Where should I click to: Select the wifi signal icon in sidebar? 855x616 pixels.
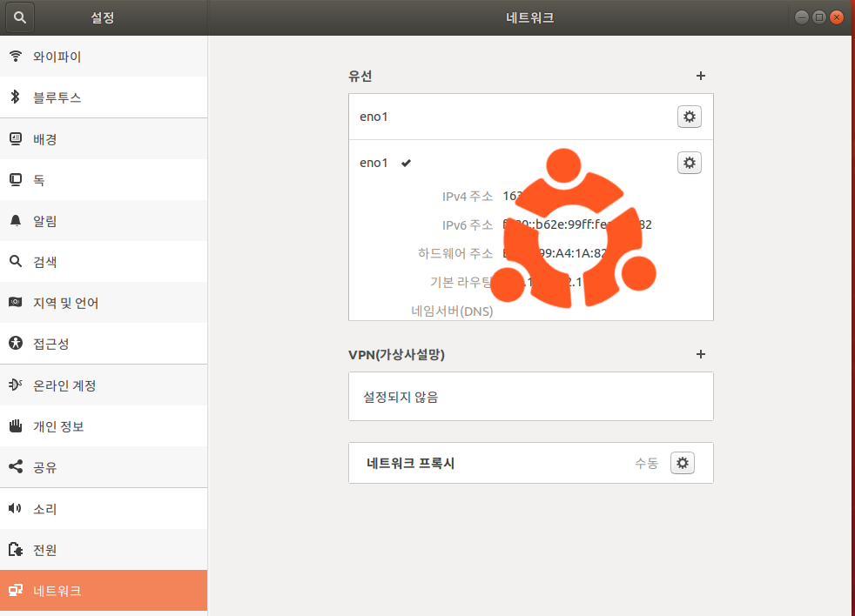point(16,57)
